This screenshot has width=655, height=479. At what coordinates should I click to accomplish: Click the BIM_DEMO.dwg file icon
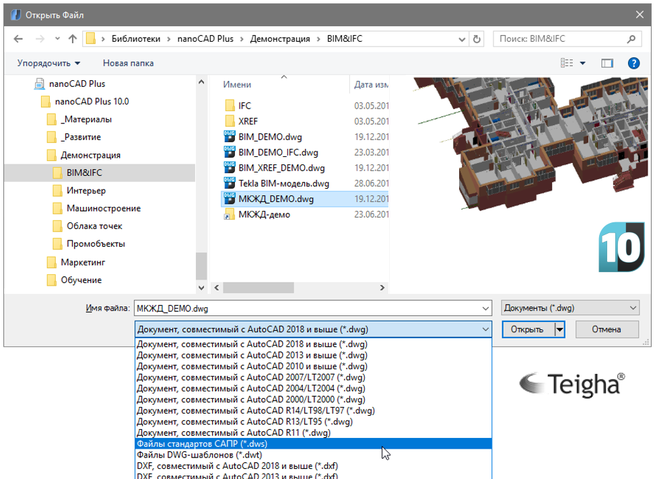click(x=228, y=137)
